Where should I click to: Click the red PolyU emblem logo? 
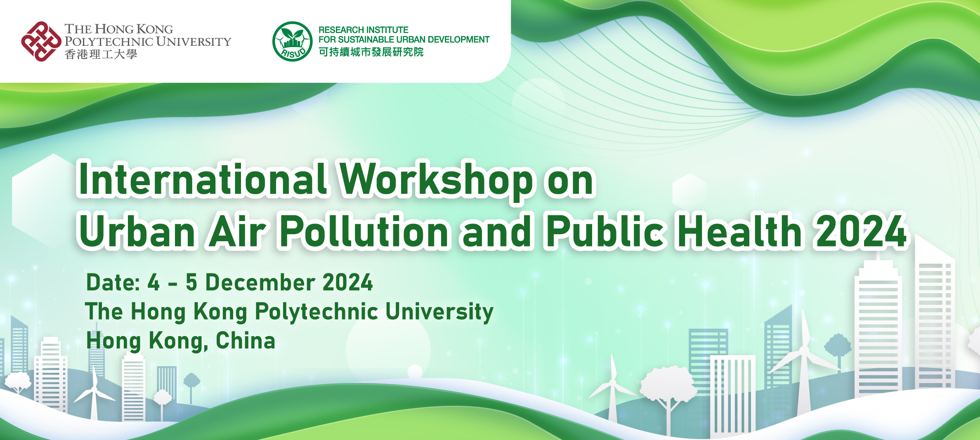[x=41, y=42]
